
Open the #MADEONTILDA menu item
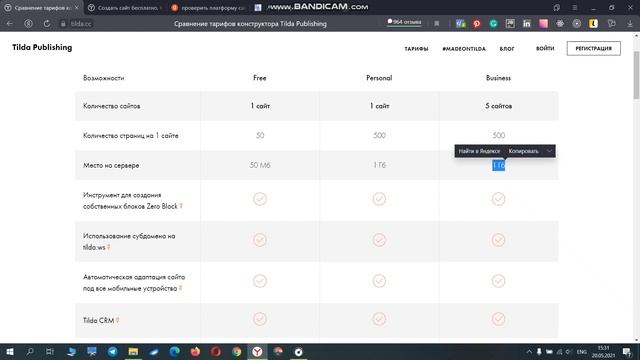point(464,49)
